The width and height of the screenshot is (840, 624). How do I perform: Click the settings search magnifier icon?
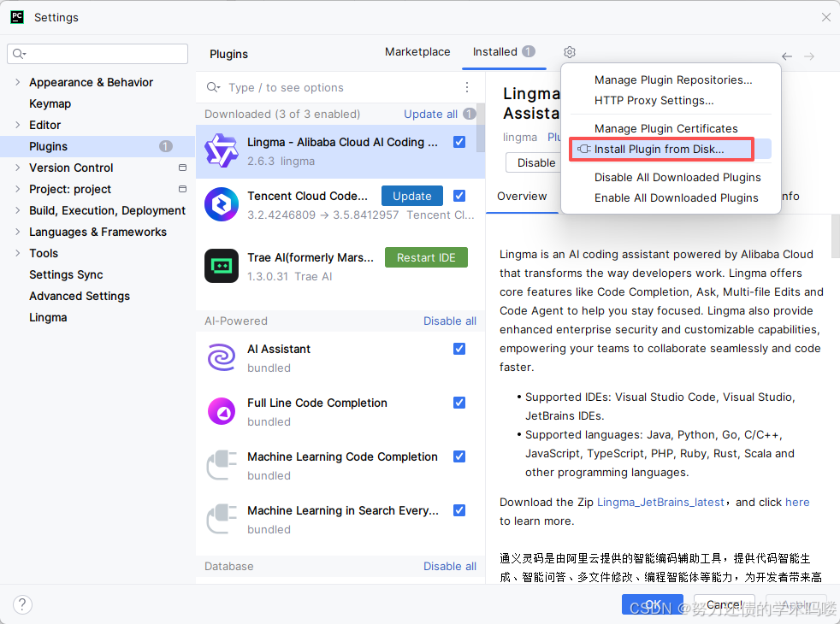[19, 54]
